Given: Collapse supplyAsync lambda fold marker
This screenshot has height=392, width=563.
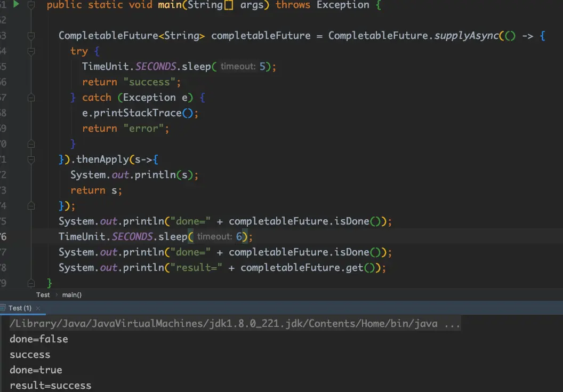Looking at the screenshot, I should pos(31,36).
